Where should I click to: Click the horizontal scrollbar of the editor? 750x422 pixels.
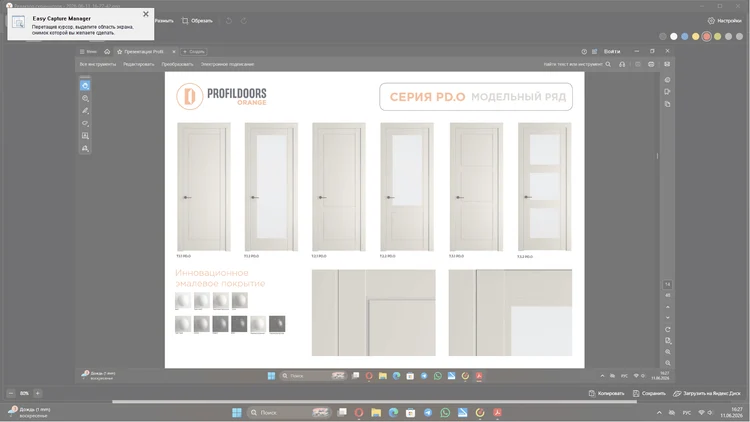click(374, 402)
